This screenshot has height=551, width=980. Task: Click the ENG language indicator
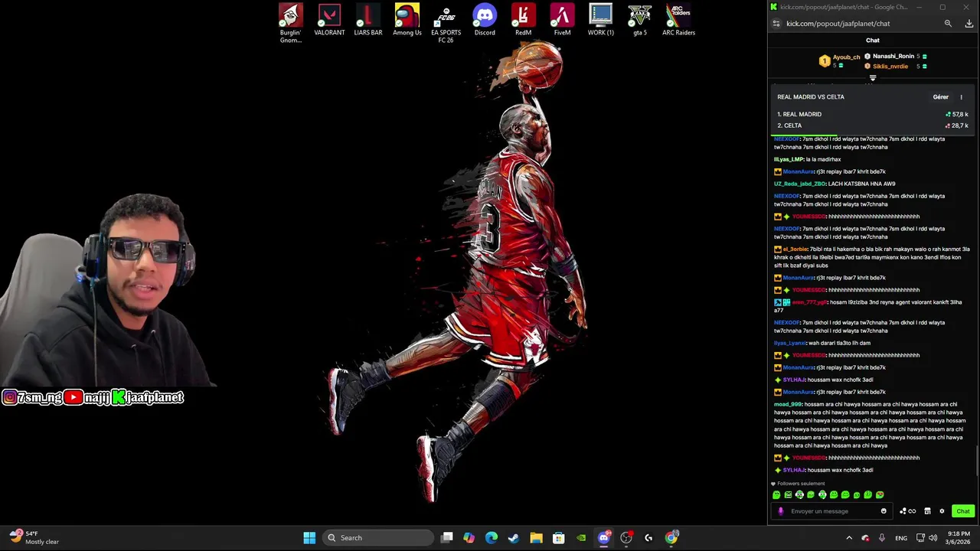tap(901, 538)
